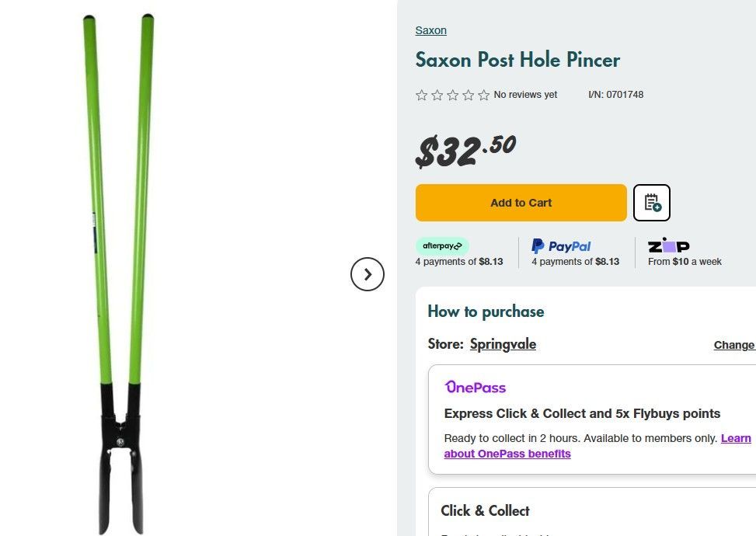Select the third rating star
Screen dimensions: 756x536
[453, 95]
